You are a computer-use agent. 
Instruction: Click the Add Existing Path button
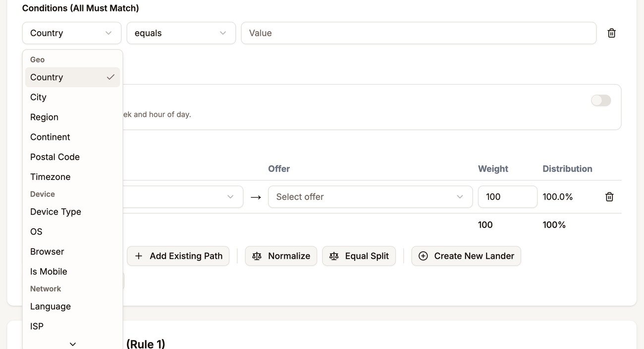click(178, 256)
